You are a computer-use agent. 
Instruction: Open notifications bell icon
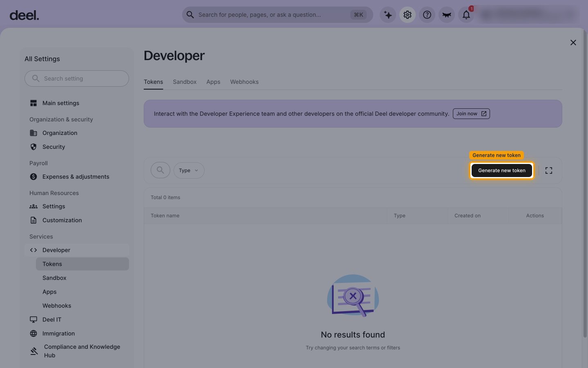(x=466, y=15)
